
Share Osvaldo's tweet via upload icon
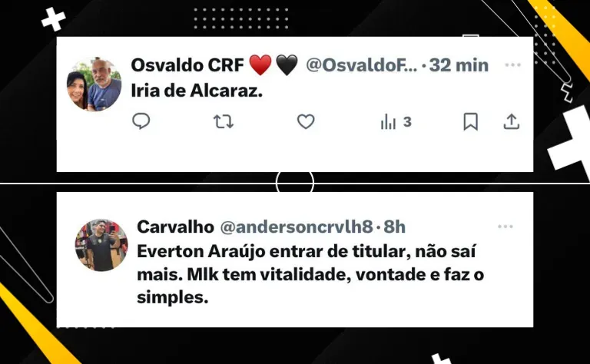click(x=512, y=121)
